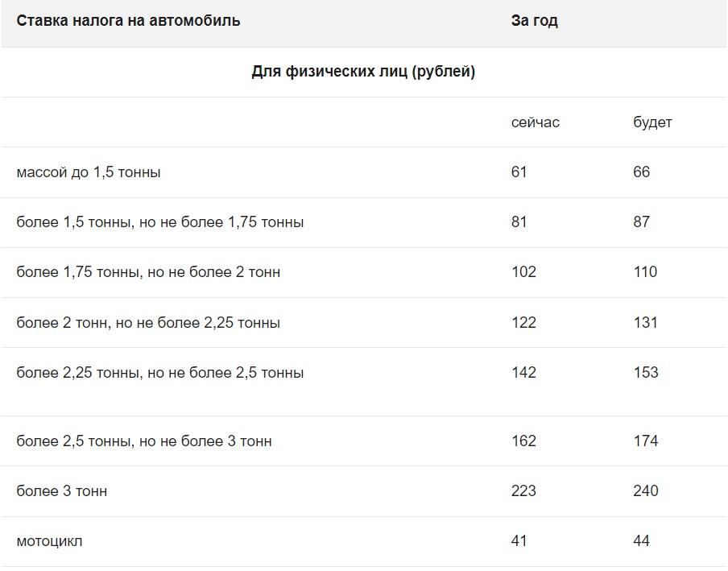Click the 'сейчас' subheader cell
This screenshot has height=571, width=728.
(x=536, y=122)
